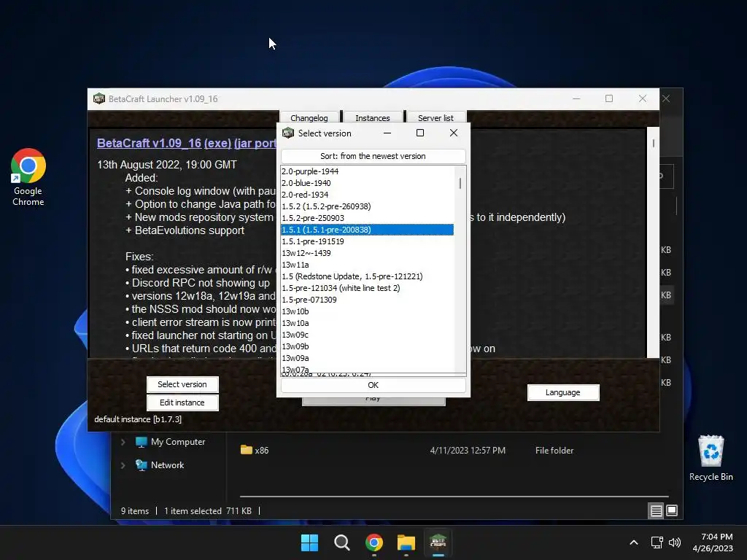Pick snapshot 13w09a

(x=367, y=358)
